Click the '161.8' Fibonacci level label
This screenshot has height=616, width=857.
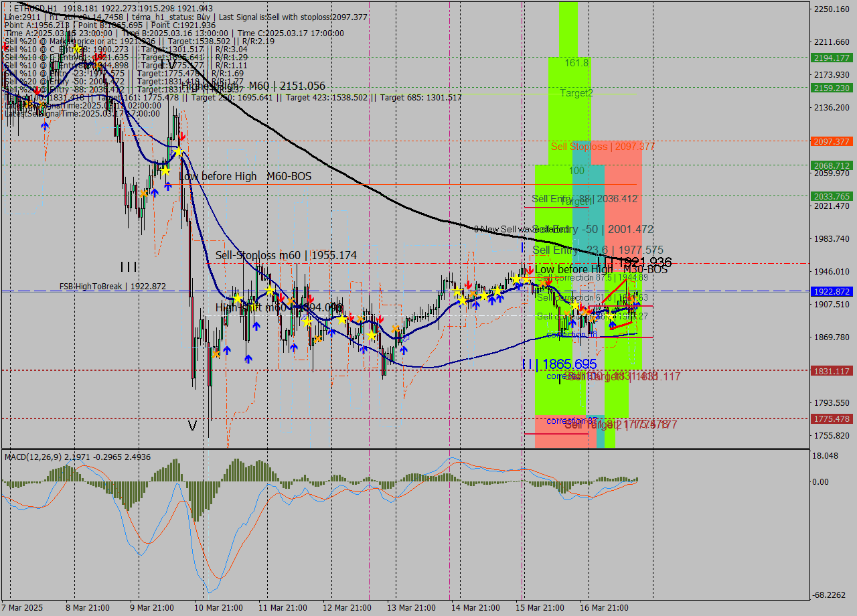pyautogui.click(x=576, y=63)
